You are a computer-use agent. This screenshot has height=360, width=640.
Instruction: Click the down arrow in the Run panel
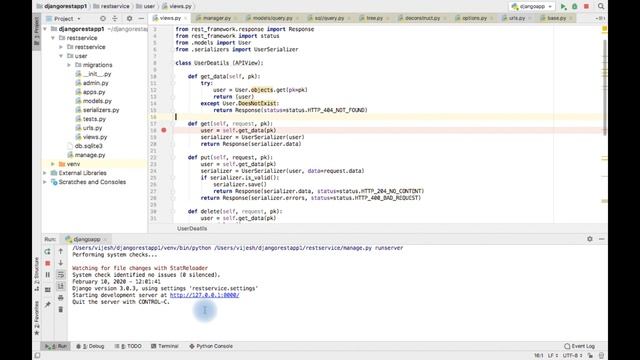(60, 263)
